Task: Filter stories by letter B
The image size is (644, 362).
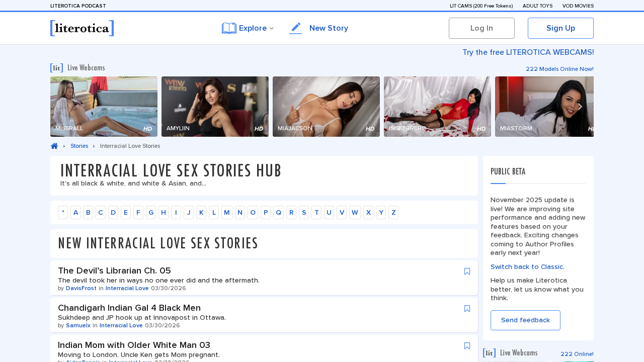Action: (x=88, y=212)
